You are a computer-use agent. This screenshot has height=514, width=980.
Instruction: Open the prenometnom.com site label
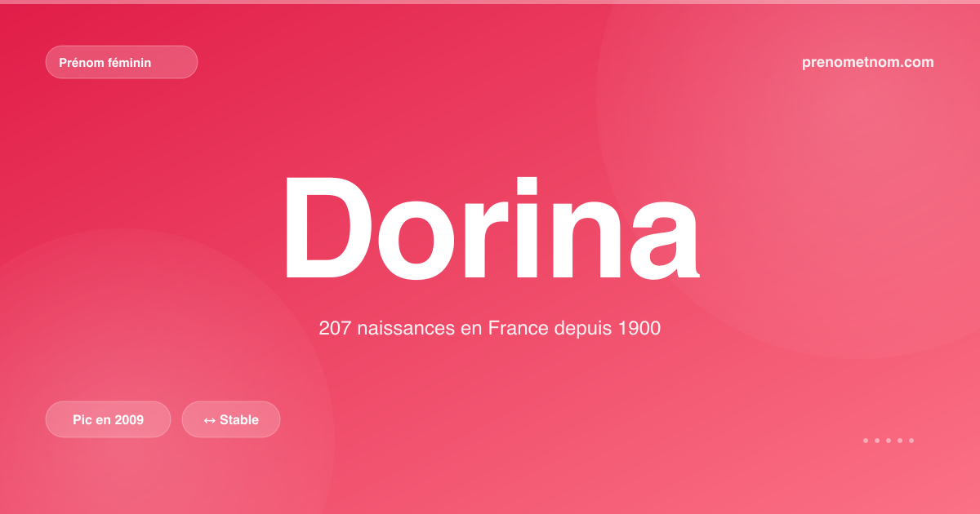pyautogui.click(x=868, y=62)
